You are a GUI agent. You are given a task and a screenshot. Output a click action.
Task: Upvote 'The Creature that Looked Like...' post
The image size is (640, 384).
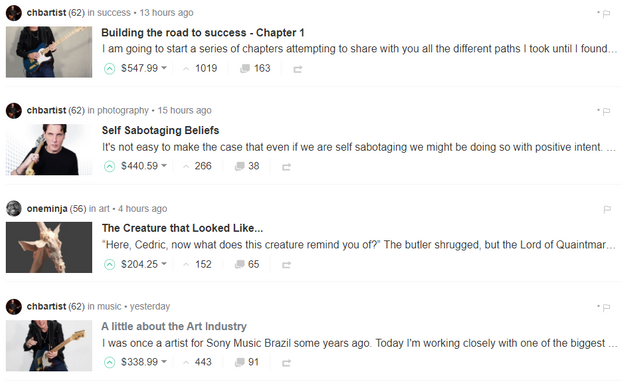coord(109,264)
